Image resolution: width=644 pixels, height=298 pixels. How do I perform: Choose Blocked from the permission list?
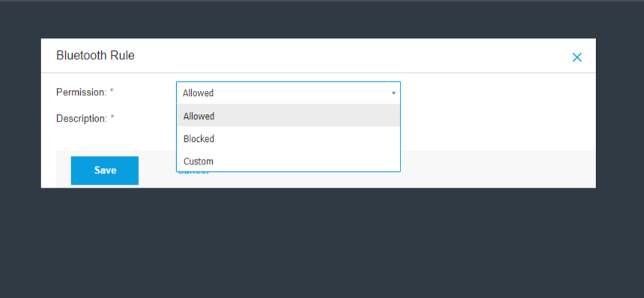click(x=289, y=139)
